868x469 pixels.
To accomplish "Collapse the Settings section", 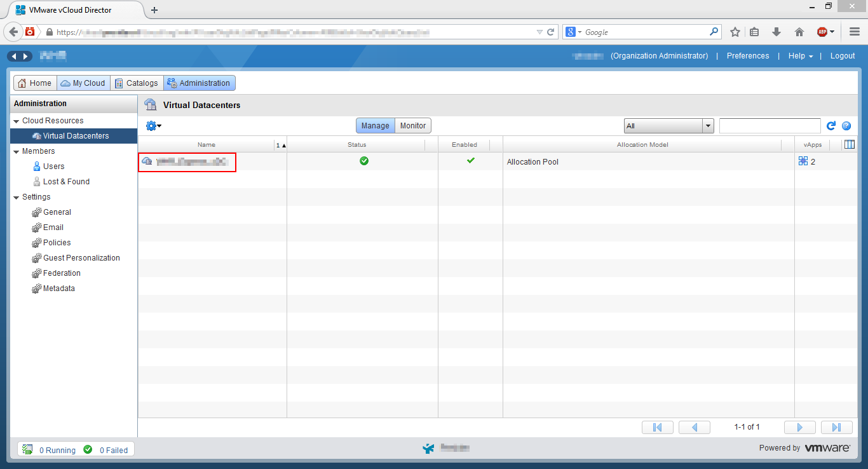I will [x=17, y=197].
